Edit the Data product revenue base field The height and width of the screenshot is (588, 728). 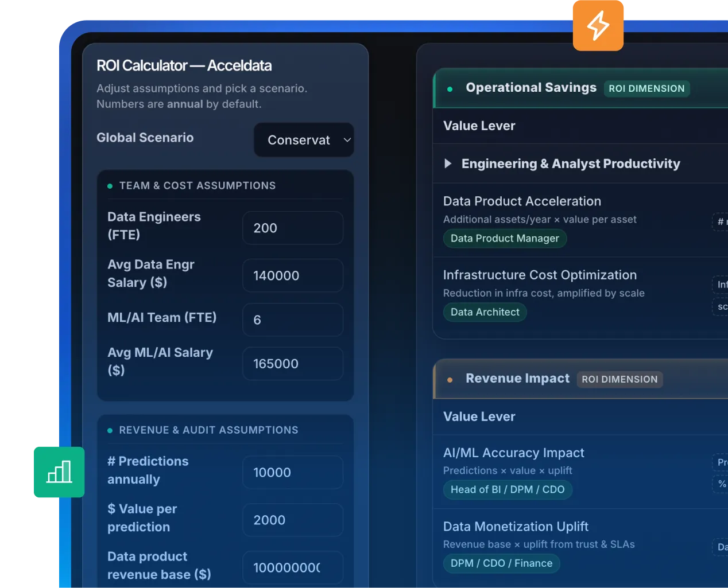tap(293, 567)
